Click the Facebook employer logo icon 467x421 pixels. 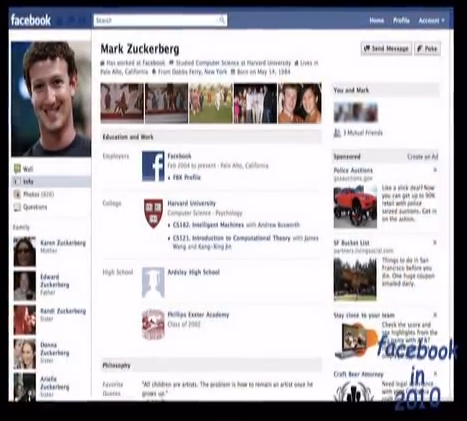coord(153,166)
